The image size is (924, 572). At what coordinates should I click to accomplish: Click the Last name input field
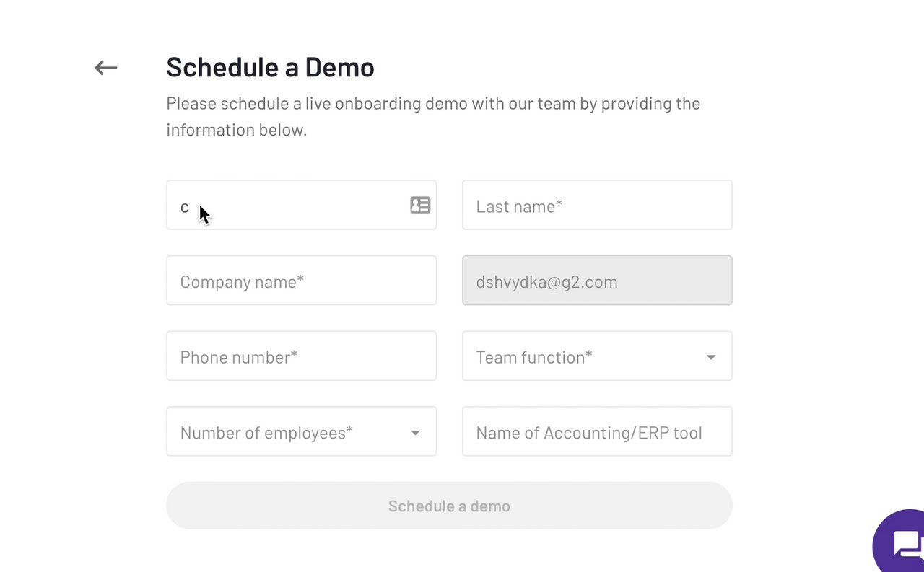point(596,206)
